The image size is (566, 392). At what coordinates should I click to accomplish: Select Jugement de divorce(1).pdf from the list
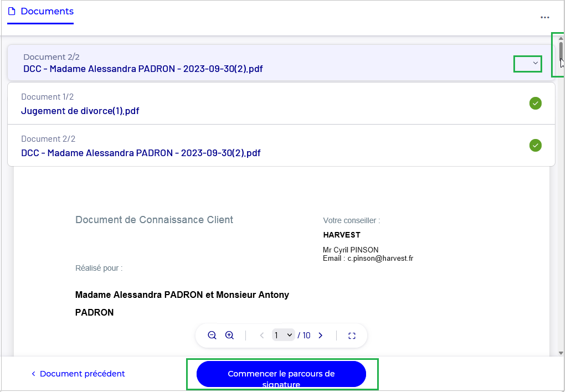point(80,111)
